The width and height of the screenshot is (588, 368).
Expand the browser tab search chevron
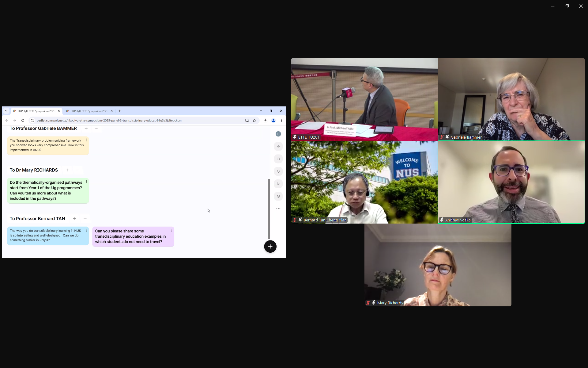pos(6,111)
